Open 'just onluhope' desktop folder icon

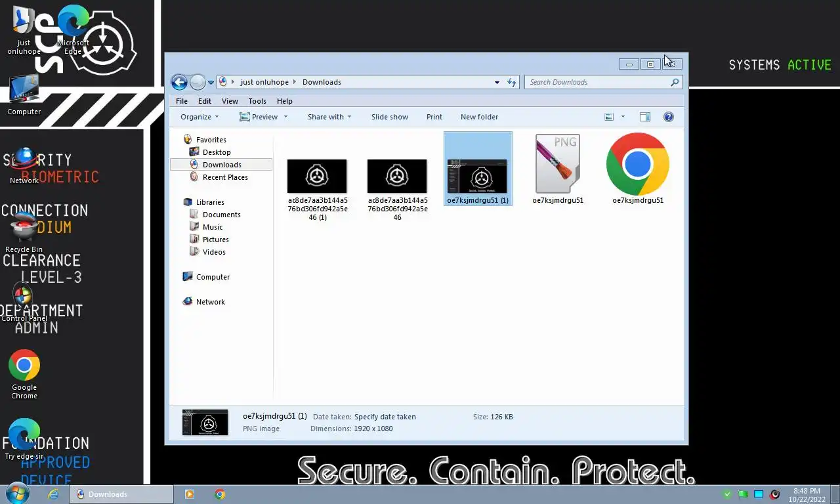24,31
